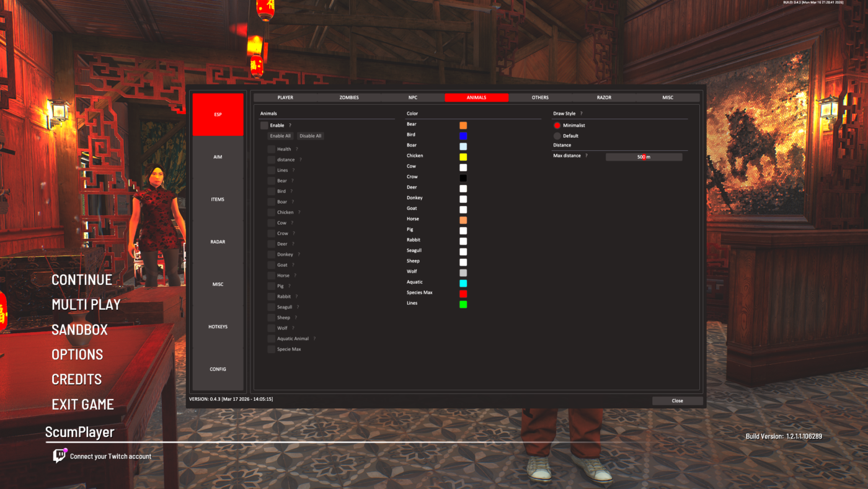Check the Wolf checkbox
The width and height of the screenshot is (868, 489).
(x=271, y=328)
